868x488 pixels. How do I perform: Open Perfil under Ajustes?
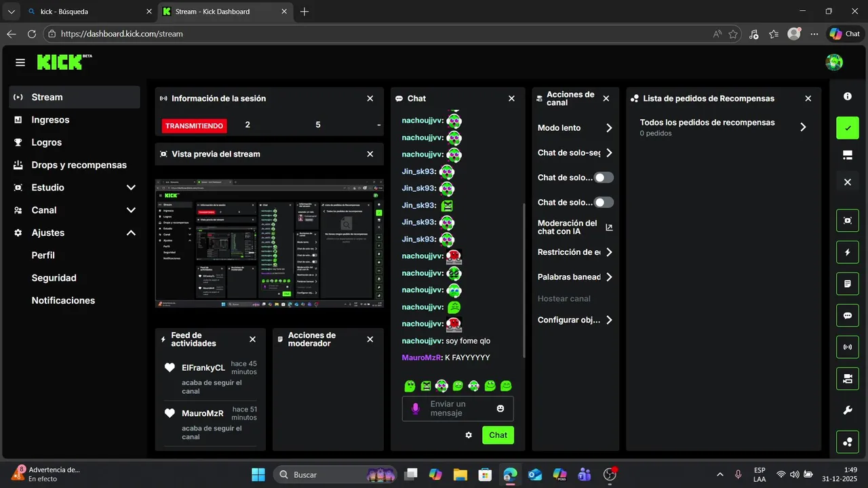pyautogui.click(x=43, y=256)
